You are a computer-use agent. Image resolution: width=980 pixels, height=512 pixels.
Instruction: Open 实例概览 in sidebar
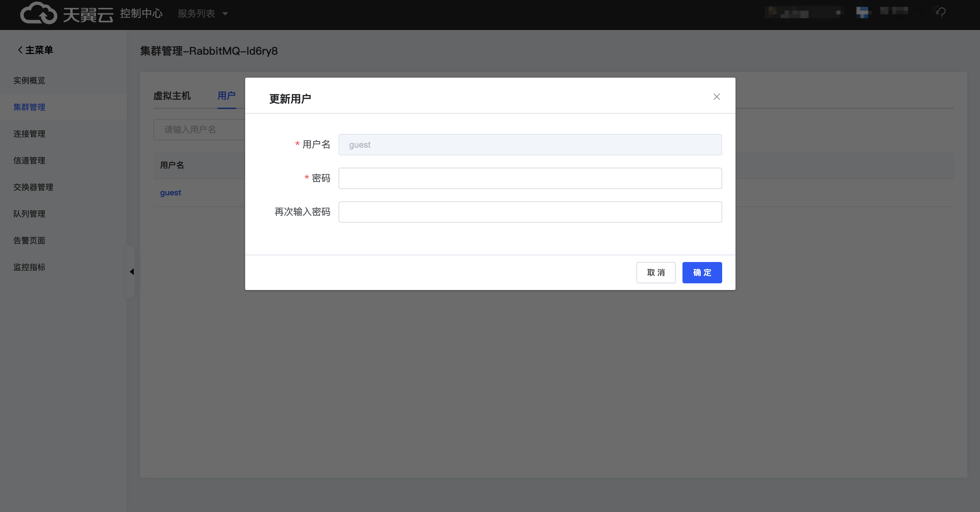click(29, 81)
